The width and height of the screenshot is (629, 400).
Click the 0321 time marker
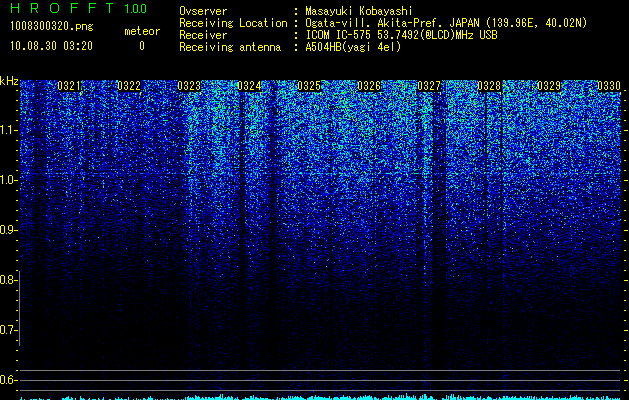click(x=69, y=86)
